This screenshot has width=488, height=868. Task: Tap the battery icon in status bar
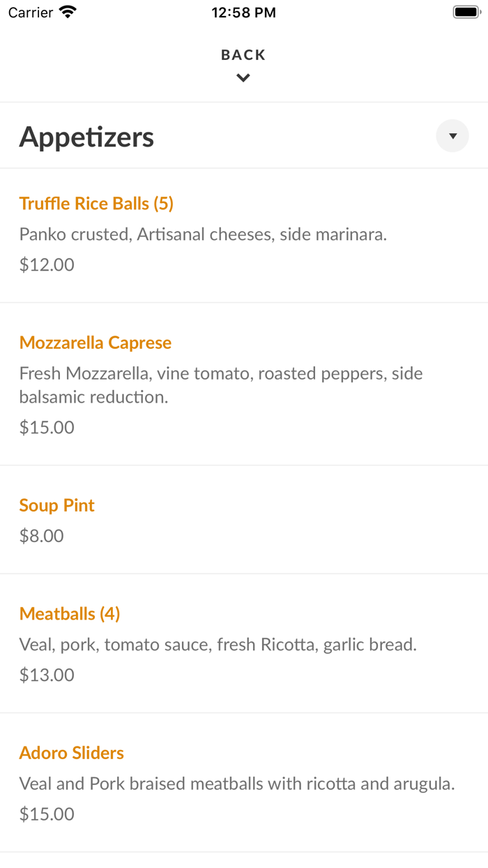click(x=464, y=12)
